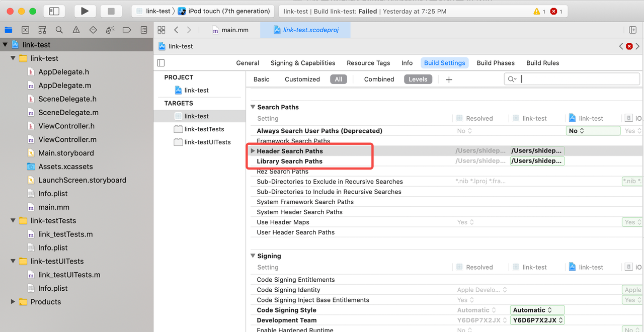644x332 pixels.
Task: Open the Report navigator
Action: pyautogui.click(x=144, y=30)
